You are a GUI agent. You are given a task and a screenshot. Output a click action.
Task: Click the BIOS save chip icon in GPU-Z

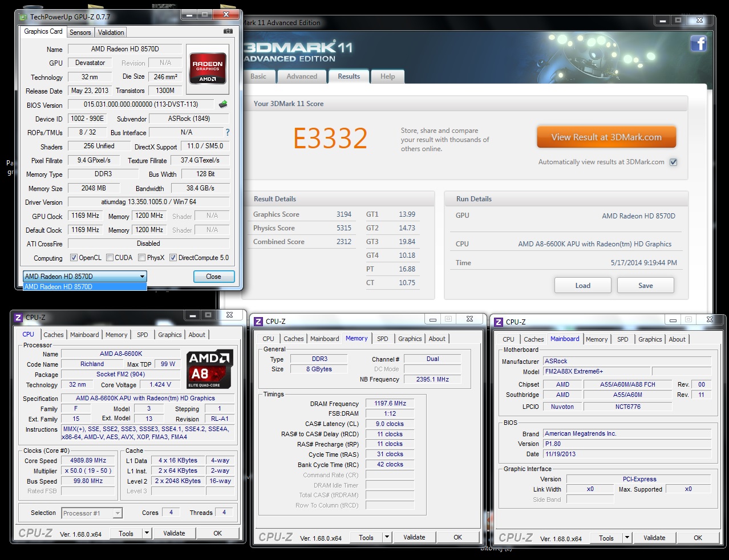pos(223,104)
